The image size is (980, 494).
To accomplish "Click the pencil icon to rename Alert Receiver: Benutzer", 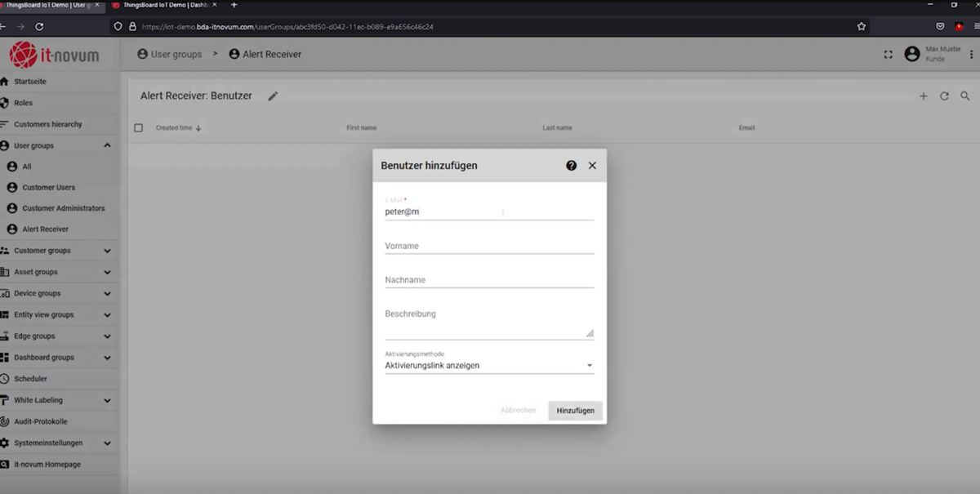I will tap(273, 96).
